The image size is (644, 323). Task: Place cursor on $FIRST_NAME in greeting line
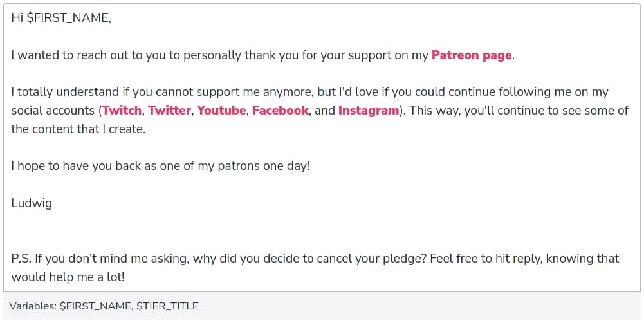pos(69,18)
